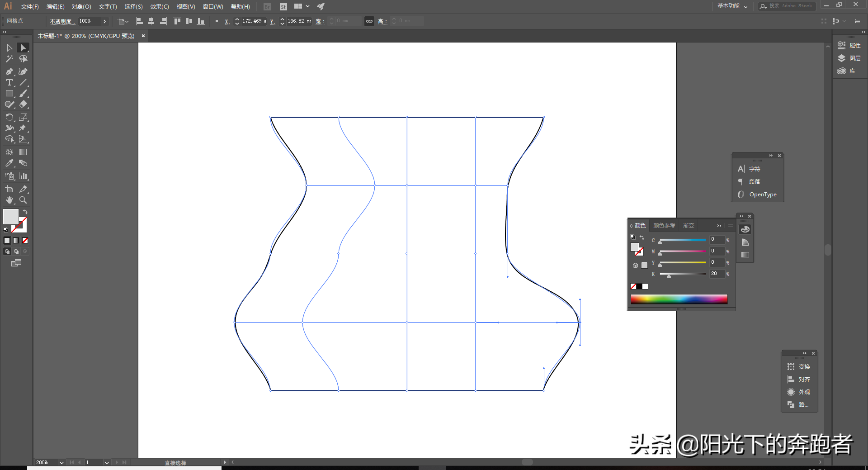Viewport: 868px width, 470px height.
Task: Open 文件(F) menu
Action: [30, 7]
